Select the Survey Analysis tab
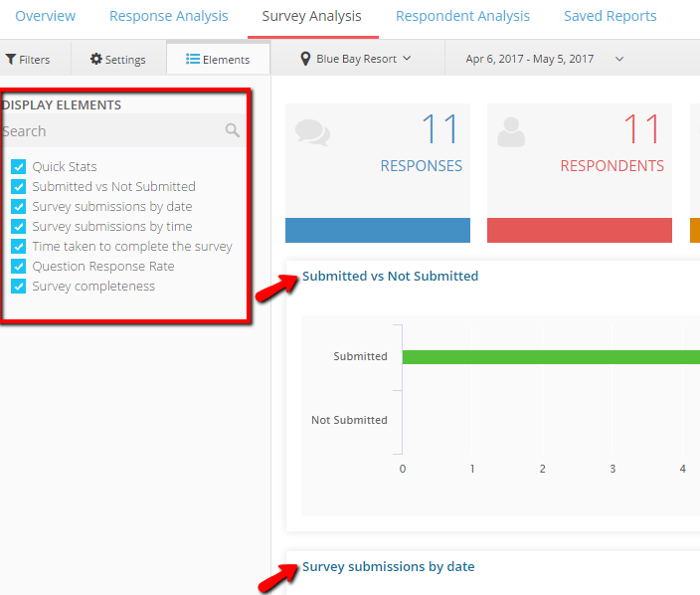The image size is (700, 595). (x=311, y=16)
